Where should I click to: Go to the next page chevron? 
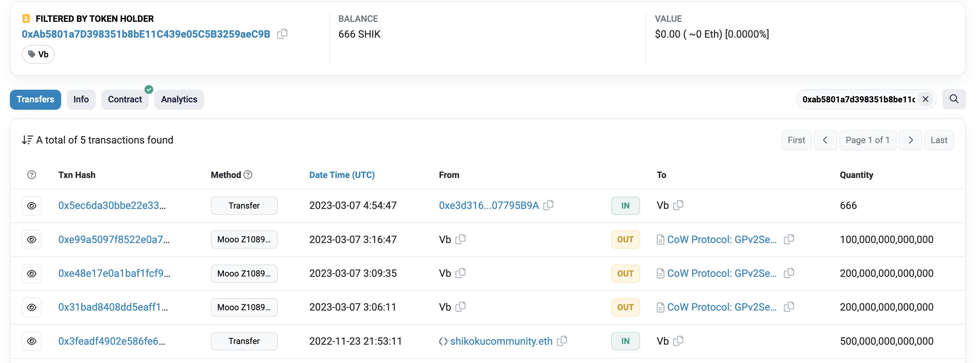point(910,140)
